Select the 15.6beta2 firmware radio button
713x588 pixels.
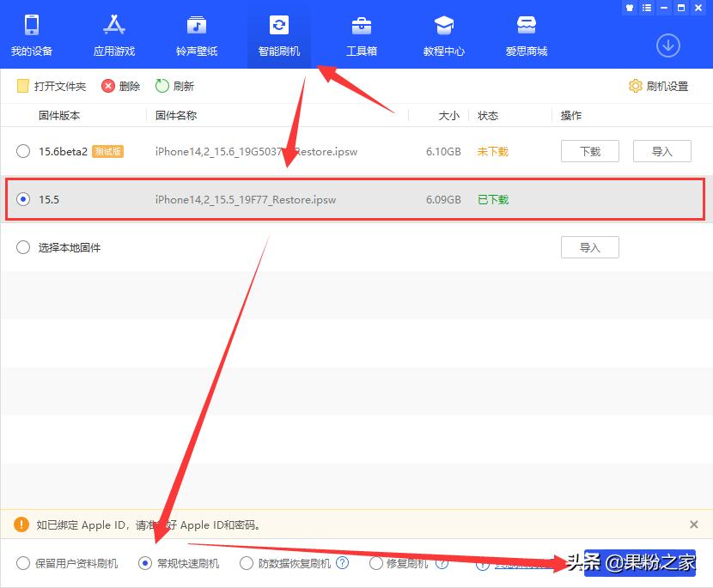click(23, 151)
